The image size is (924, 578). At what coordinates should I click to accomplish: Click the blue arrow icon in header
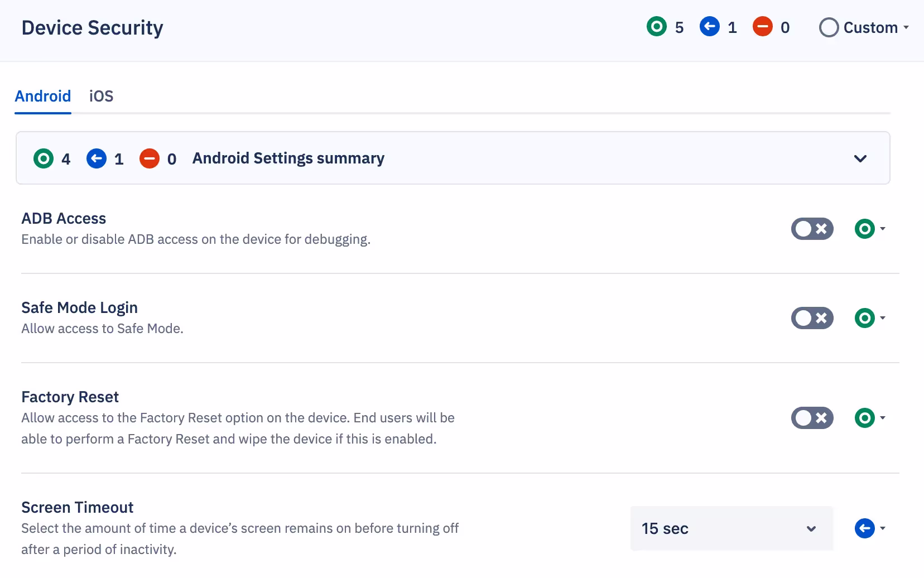pyautogui.click(x=710, y=26)
